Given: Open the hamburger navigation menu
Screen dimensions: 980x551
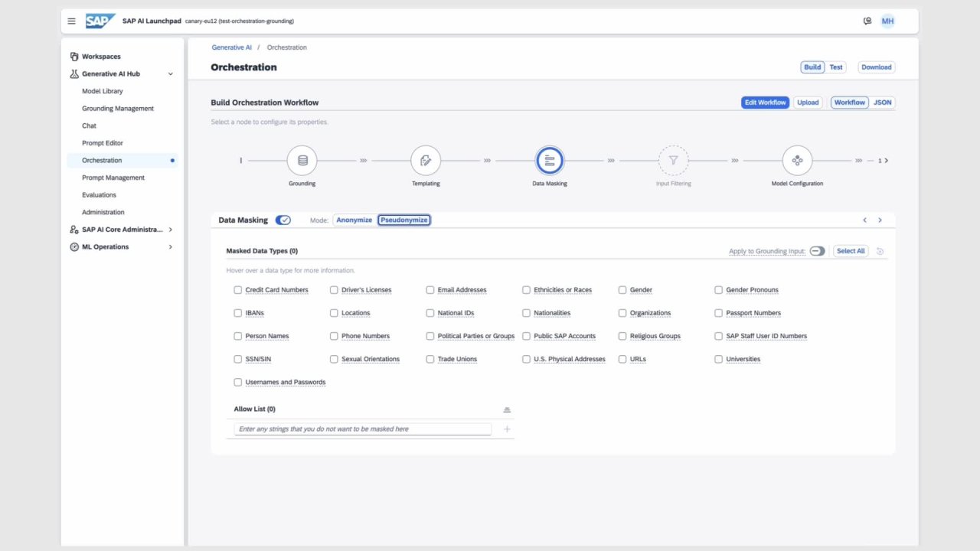Looking at the screenshot, I should pyautogui.click(x=72, y=21).
